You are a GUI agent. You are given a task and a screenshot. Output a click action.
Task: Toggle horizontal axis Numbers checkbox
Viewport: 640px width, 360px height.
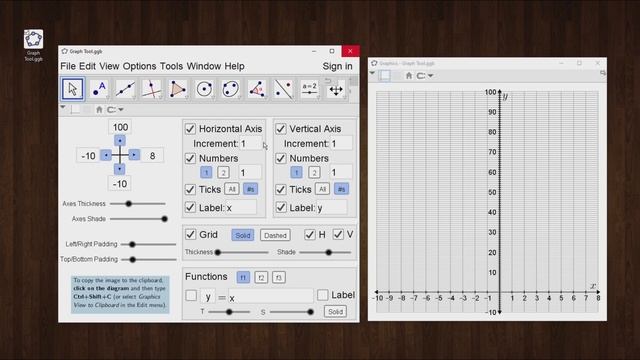pos(190,158)
